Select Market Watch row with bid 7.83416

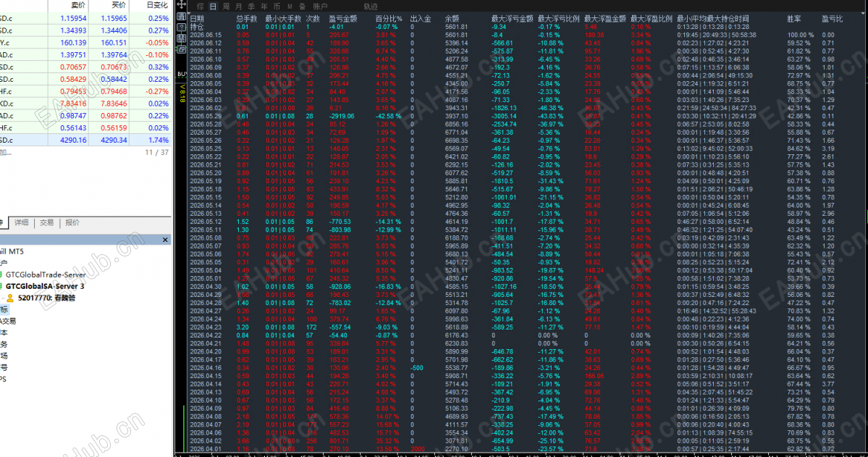click(x=85, y=104)
